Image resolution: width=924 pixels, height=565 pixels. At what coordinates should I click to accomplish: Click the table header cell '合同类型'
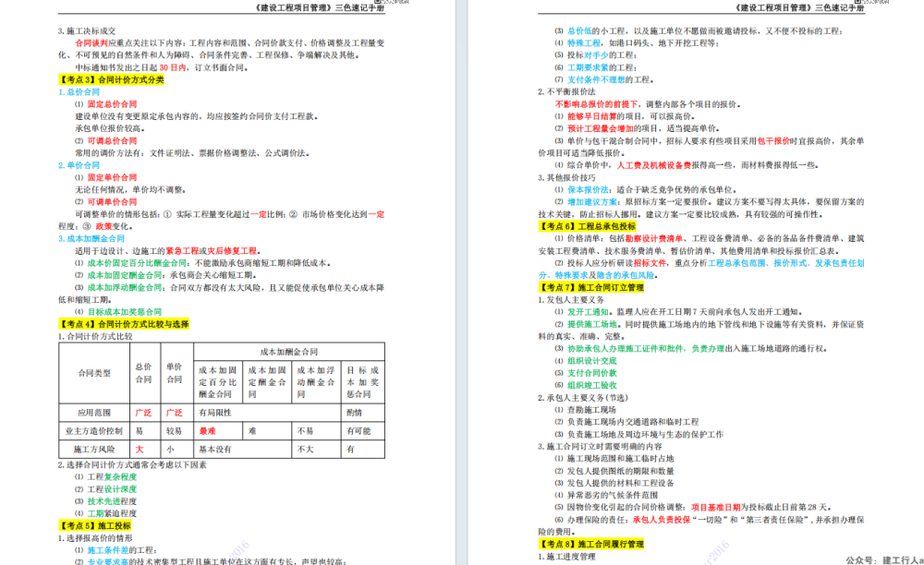click(94, 373)
